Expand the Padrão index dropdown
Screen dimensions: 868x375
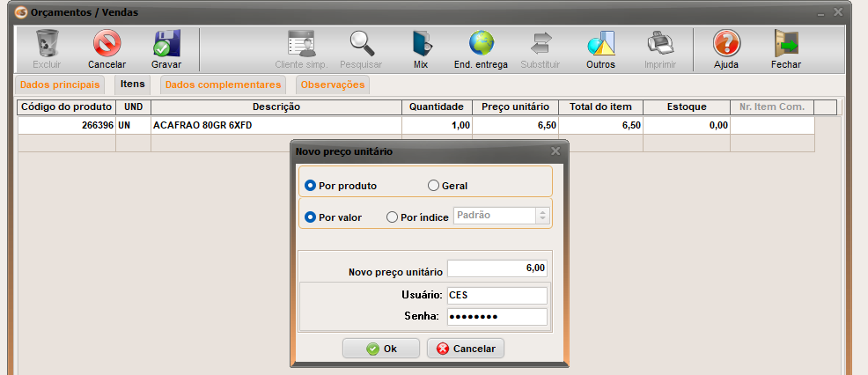point(542,216)
